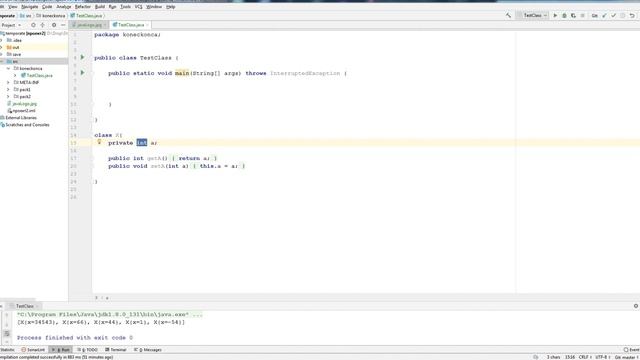Click the VCS update project icon
Viewport: 640px width, 360px height.
click(604, 16)
